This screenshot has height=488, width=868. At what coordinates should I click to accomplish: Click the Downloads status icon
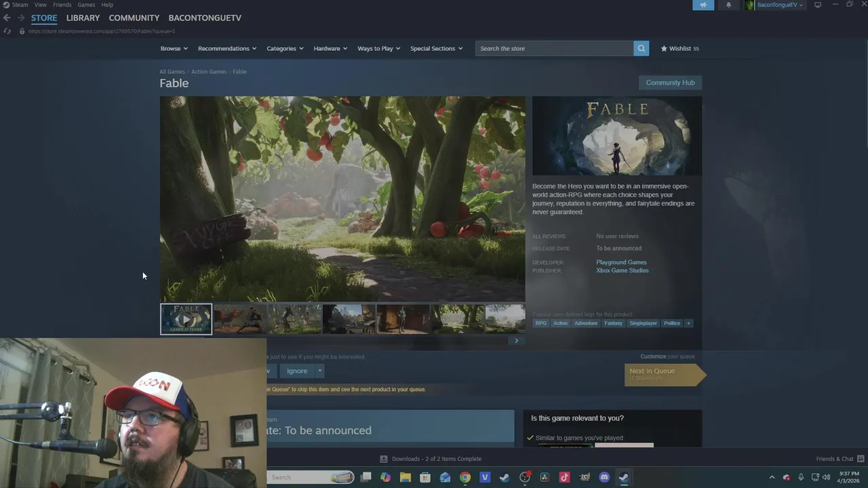point(384,459)
